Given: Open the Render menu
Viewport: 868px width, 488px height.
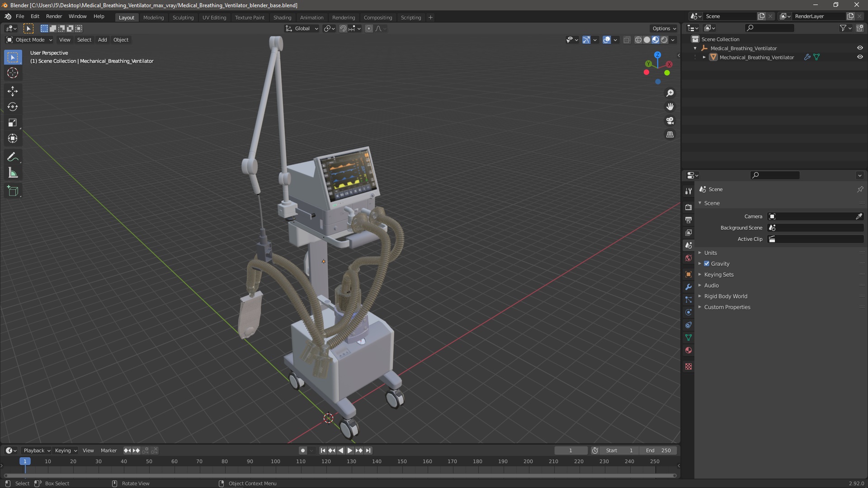Looking at the screenshot, I should click(54, 16).
